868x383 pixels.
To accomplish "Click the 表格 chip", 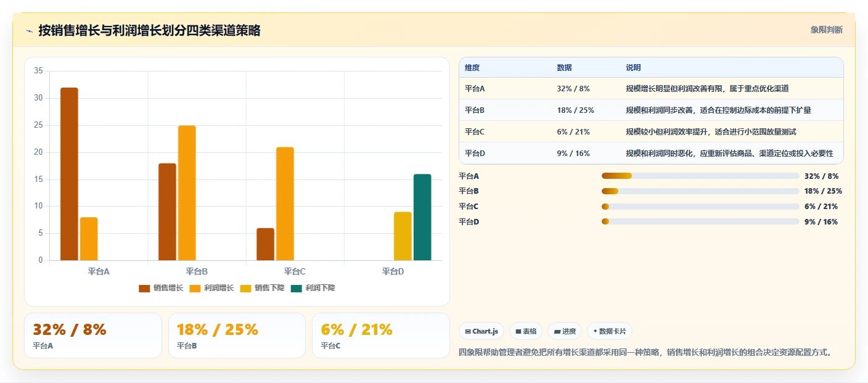I will pos(526,331).
